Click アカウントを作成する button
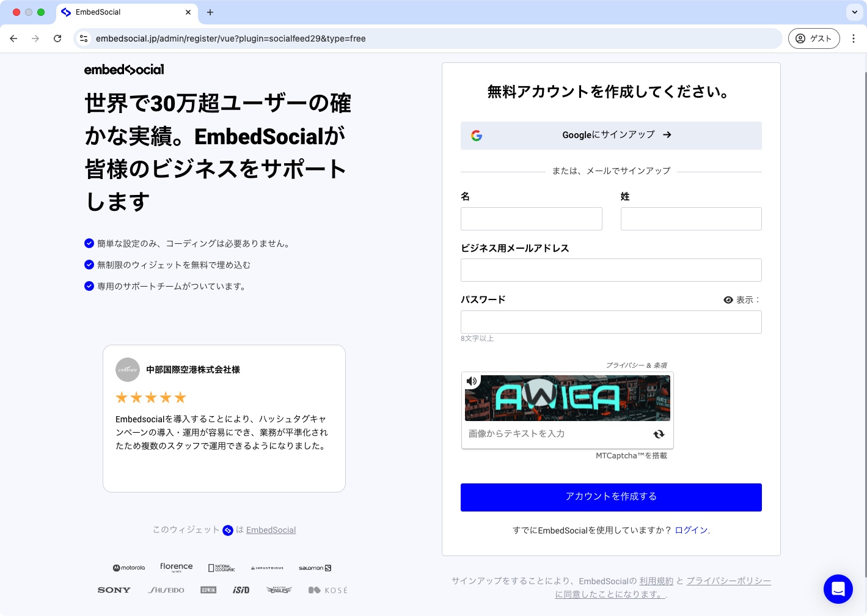867x616 pixels. click(x=611, y=497)
